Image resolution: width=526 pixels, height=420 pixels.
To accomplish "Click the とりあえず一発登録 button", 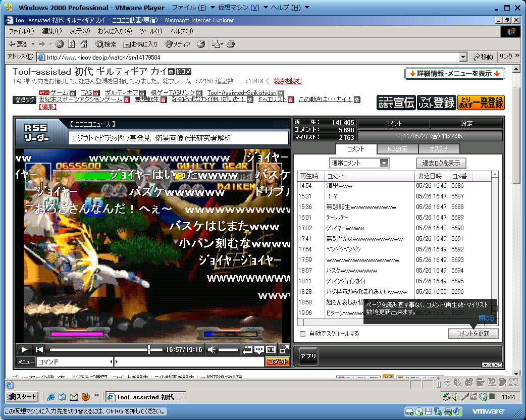I will coord(481,102).
